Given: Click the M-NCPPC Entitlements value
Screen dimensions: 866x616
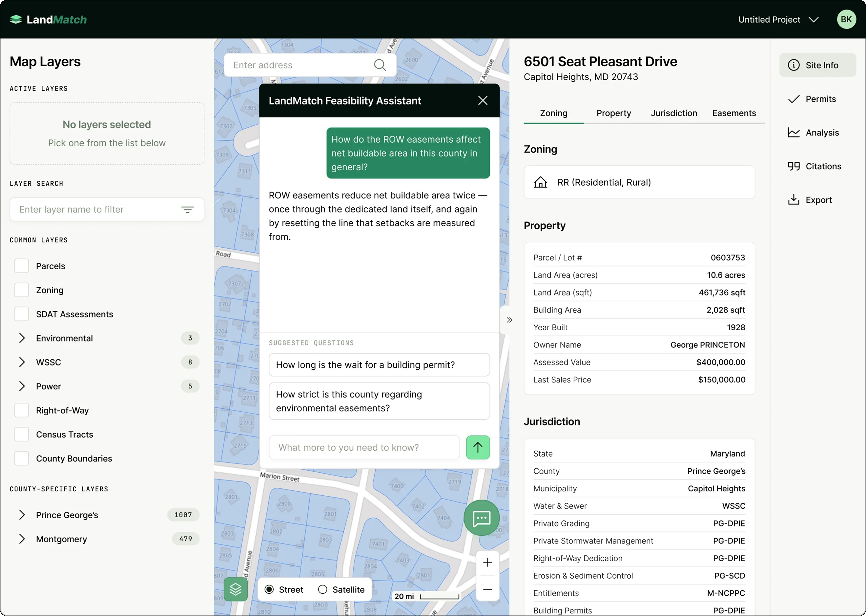Looking at the screenshot, I should pyautogui.click(x=726, y=593).
